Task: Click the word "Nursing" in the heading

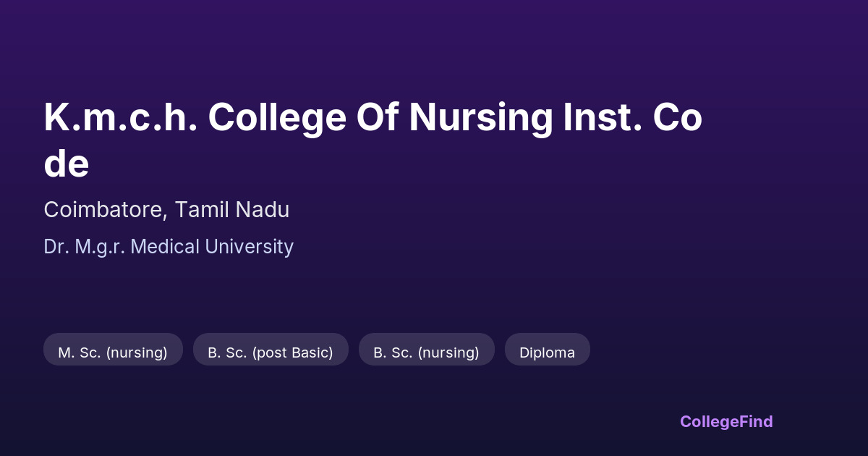Action: pyautogui.click(x=480, y=118)
